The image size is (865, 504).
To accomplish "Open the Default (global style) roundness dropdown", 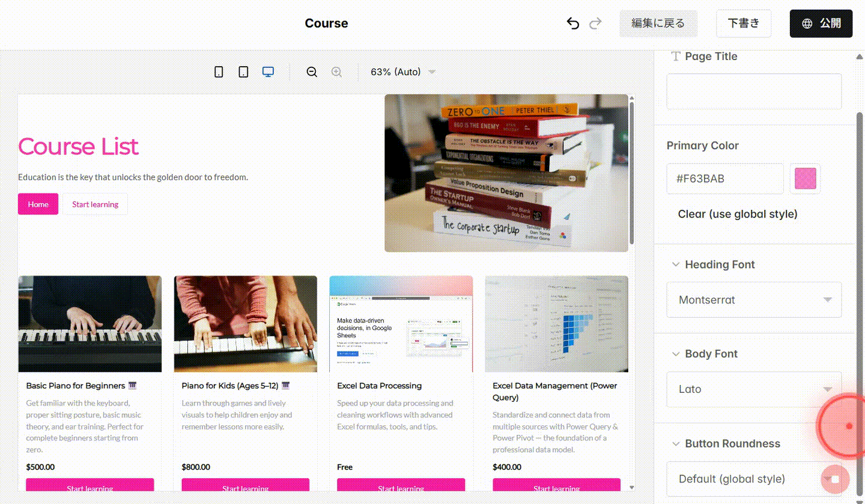I will (x=754, y=479).
